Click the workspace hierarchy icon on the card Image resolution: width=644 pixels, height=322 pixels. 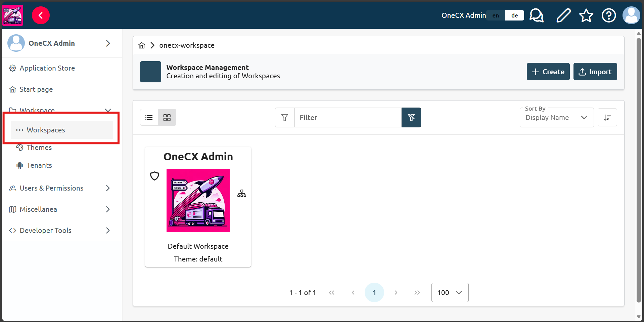click(x=241, y=193)
